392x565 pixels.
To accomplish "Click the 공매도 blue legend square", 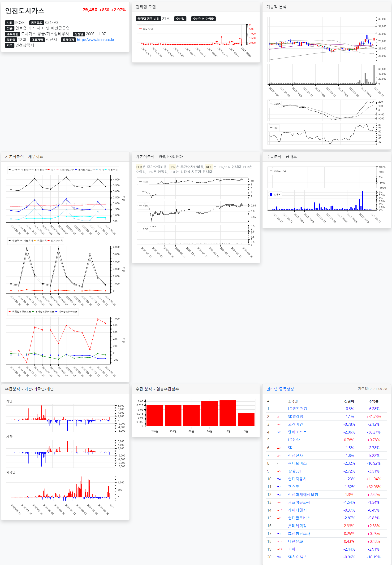I will [x=271, y=194].
